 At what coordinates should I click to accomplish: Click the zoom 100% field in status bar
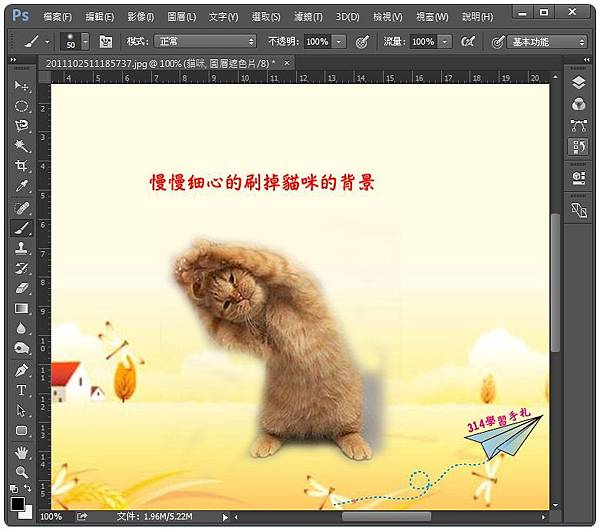click(x=51, y=517)
